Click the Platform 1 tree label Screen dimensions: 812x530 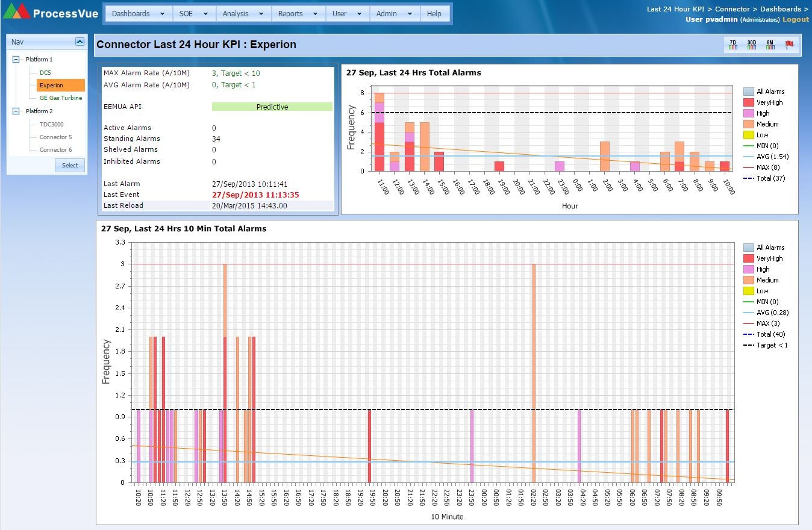pyautogui.click(x=39, y=60)
